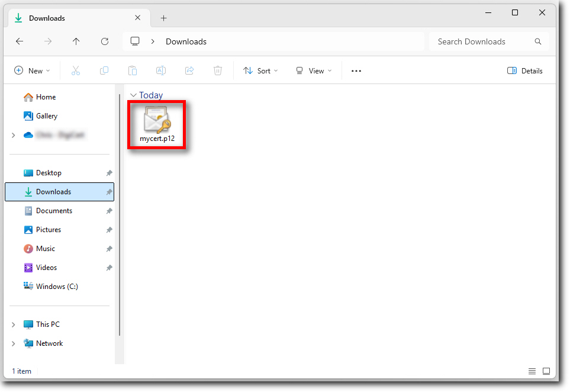This screenshot has height=392, width=570.
Task: Maximize the File Explorer window
Action: click(x=515, y=12)
